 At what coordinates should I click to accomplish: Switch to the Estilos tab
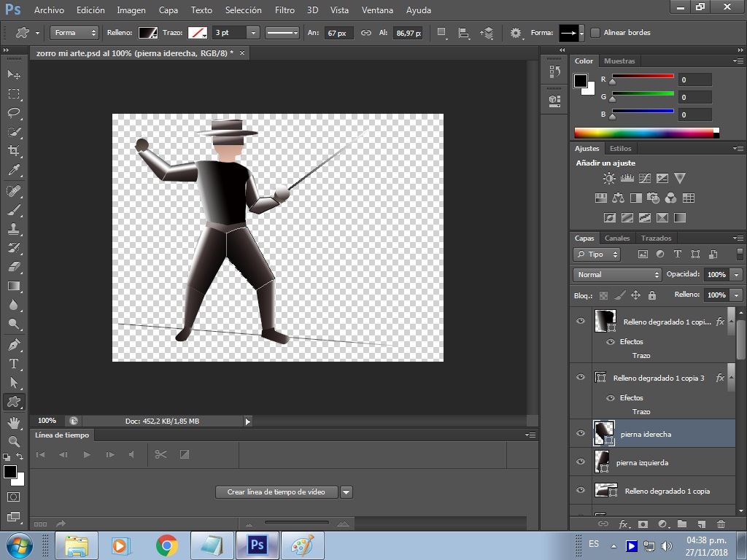620,149
